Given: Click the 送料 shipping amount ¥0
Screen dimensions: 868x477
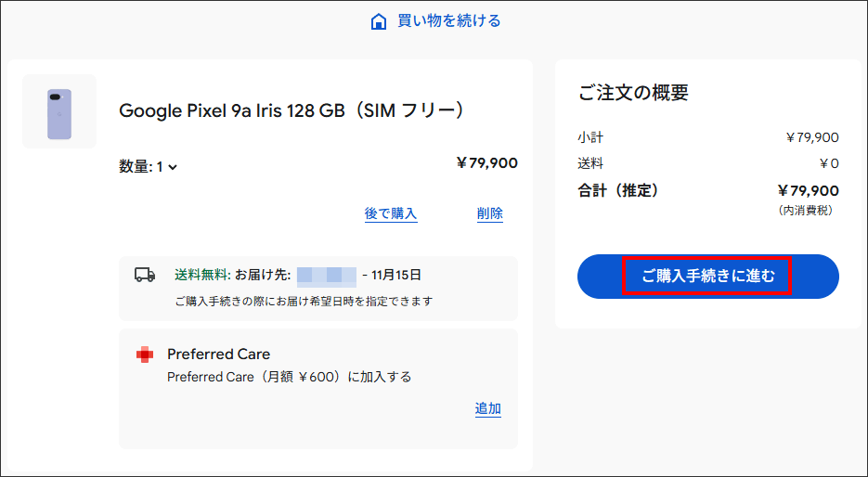Looking at the screenshot, I should pyautogui.click(x=829, y=163).
